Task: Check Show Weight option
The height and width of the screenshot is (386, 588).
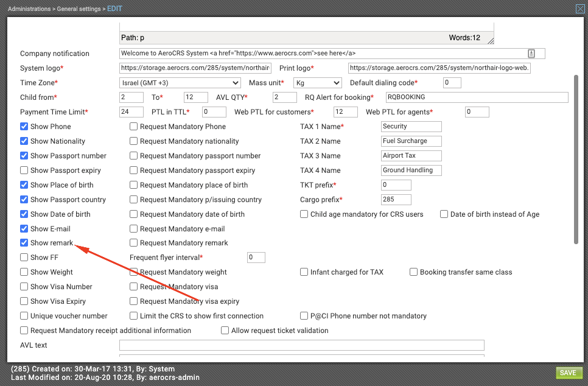Action: [24, 272]
